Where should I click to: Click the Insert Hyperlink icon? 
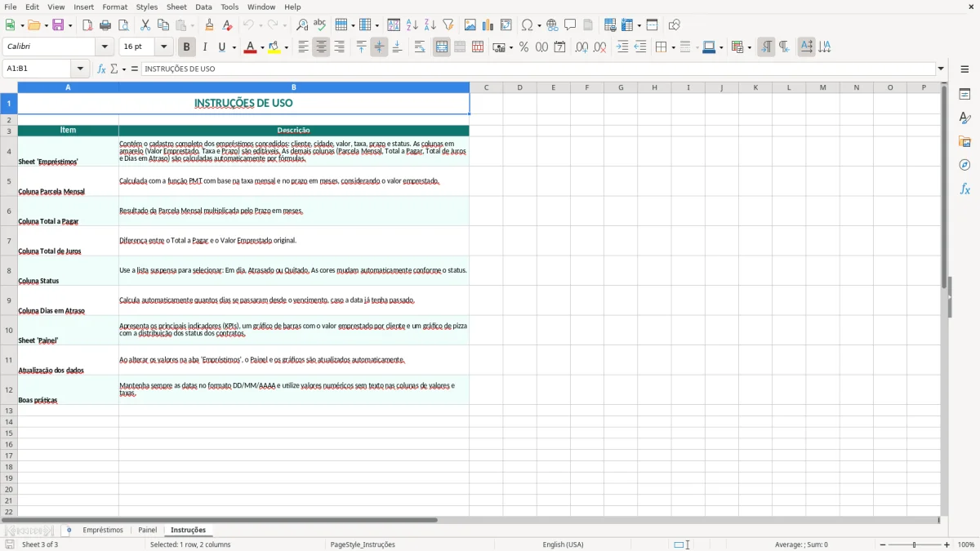tap(552, 25)
